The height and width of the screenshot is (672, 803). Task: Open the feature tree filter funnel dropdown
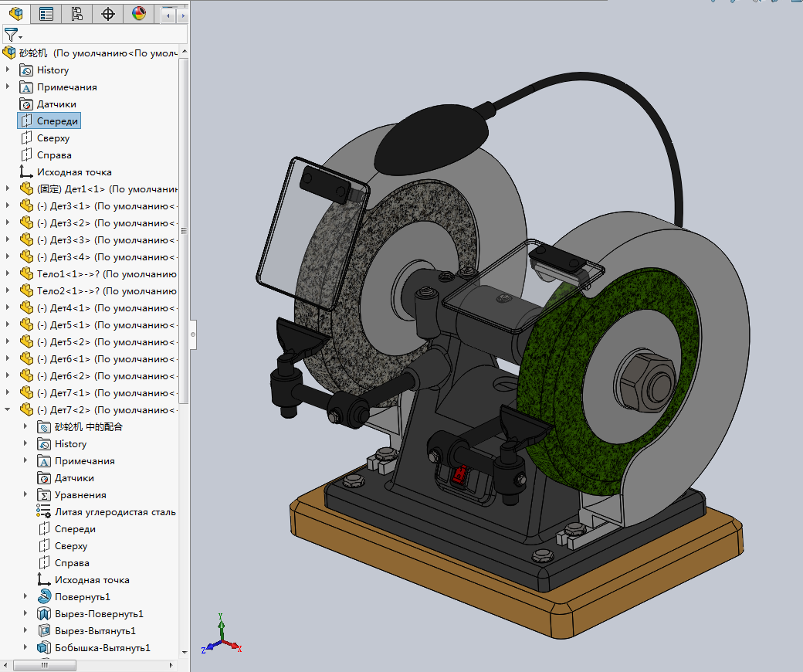point(13,35)
